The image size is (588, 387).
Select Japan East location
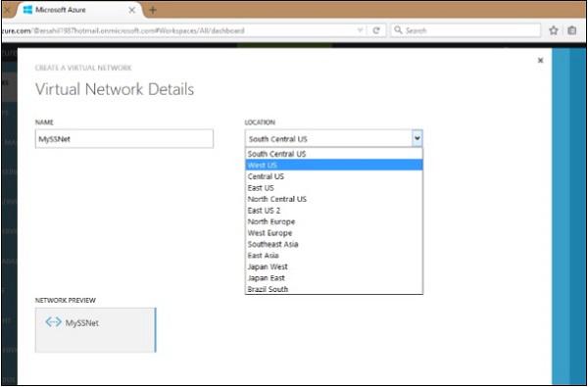pos(334,277)
